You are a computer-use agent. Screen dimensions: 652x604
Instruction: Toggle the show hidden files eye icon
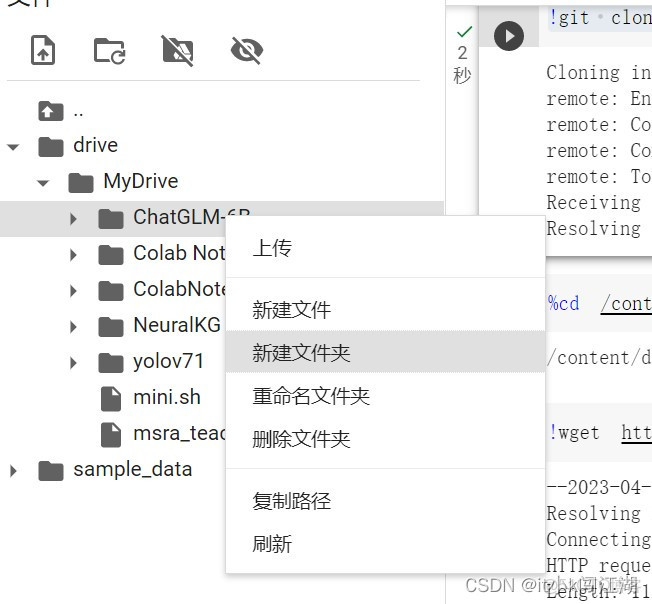pyautogui.click(x=247, y=51)
